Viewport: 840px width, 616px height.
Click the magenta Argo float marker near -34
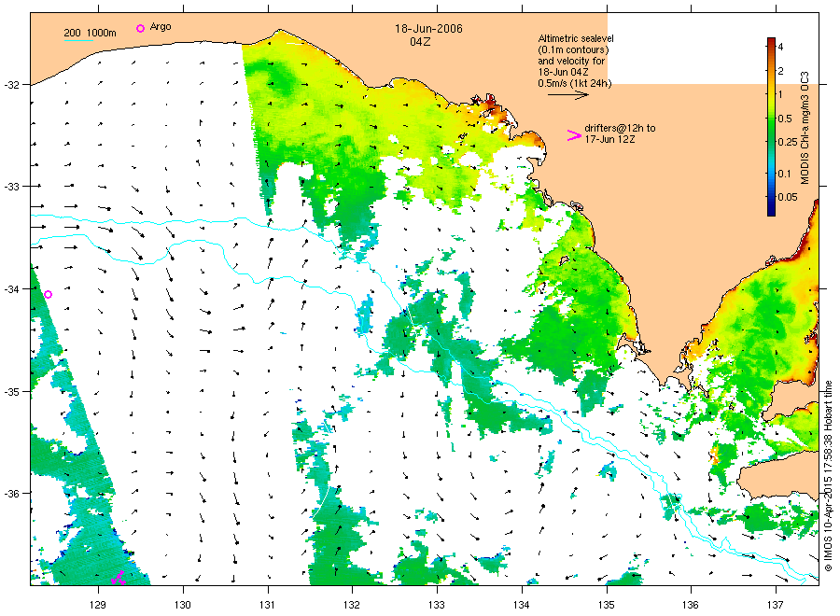[49, 294]
